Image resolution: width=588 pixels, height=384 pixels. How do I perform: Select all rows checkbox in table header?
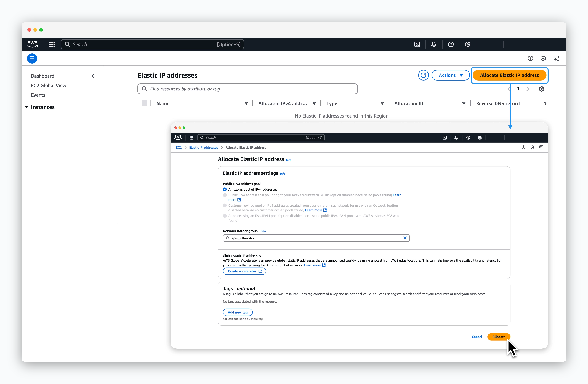[144, 103]
